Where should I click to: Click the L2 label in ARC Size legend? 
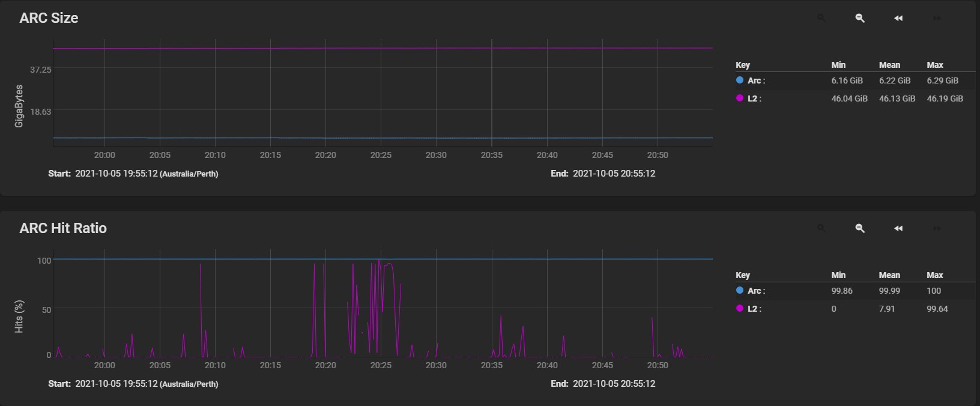(754, 98)
